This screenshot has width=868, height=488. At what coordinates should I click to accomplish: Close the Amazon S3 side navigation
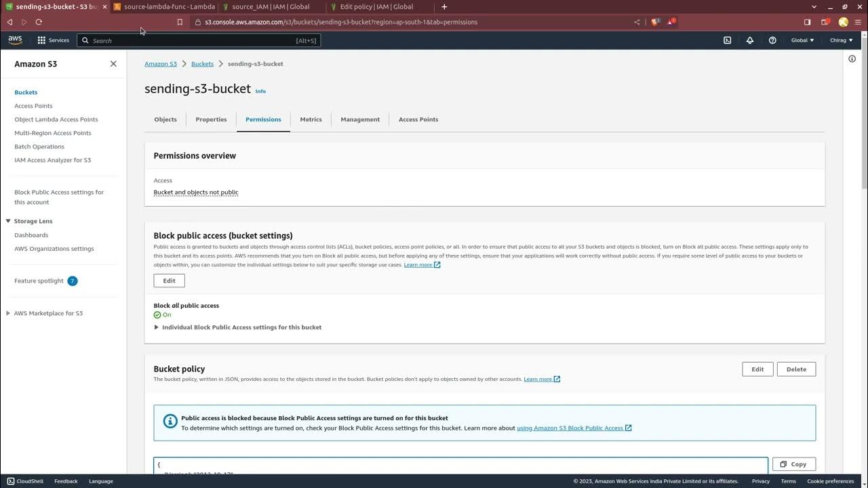pos(113,64)
